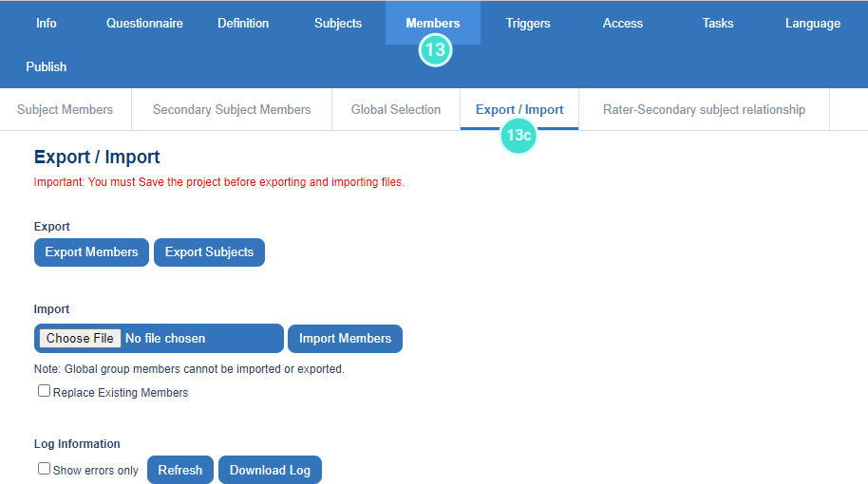Click the Export Subjects button
The image size is (868, 484).
coord(209,252)
